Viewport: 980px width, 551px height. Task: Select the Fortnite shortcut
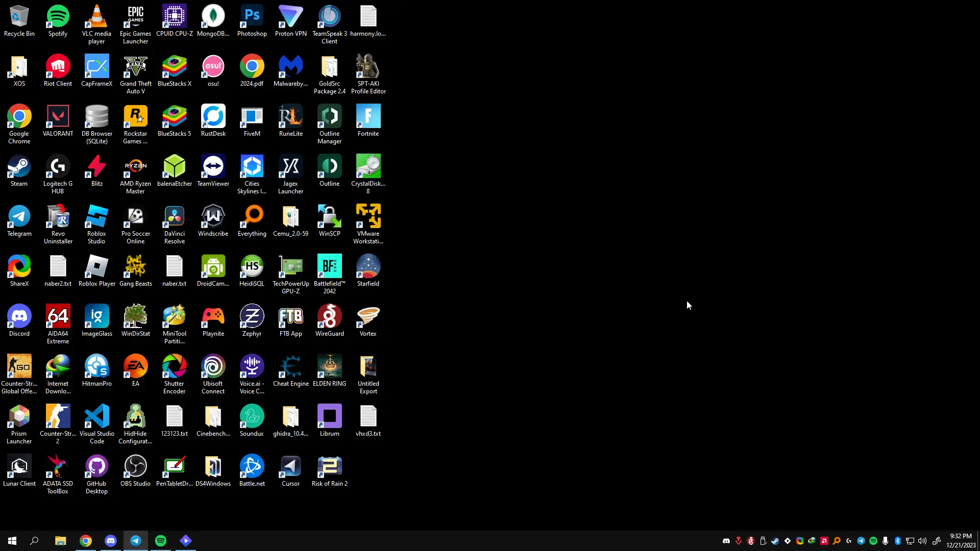(369, 121)
